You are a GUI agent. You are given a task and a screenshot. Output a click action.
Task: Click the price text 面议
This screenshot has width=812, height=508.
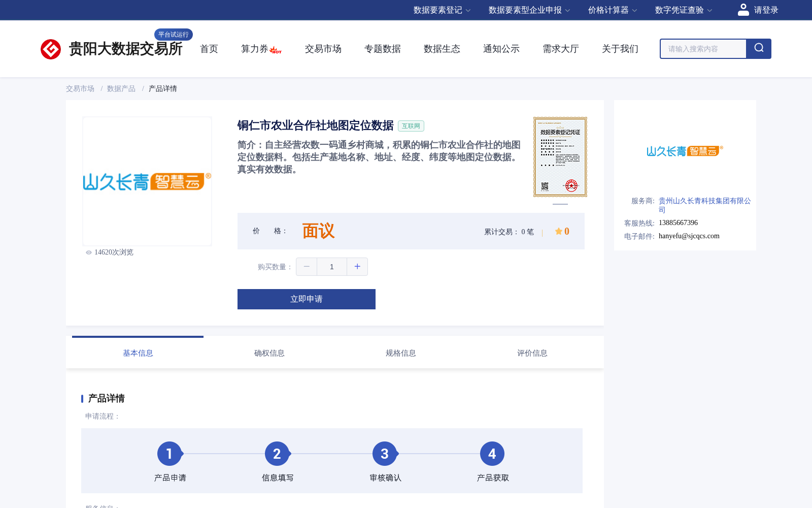click(319, 231)
